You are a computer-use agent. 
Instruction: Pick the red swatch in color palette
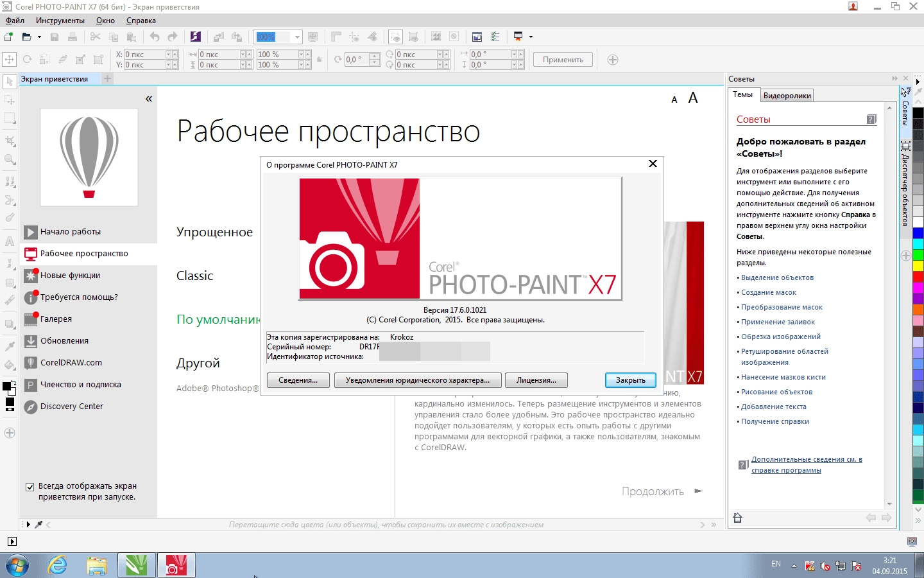918,276
